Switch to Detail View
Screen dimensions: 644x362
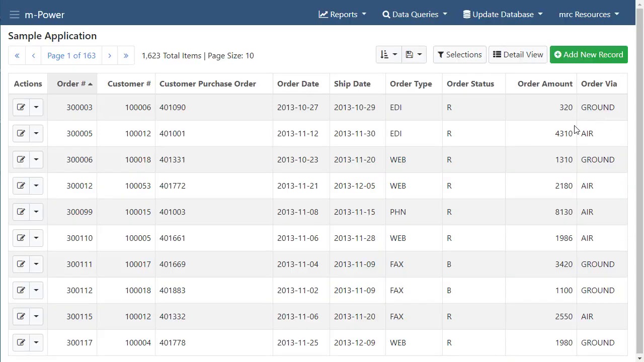[518, 55]
